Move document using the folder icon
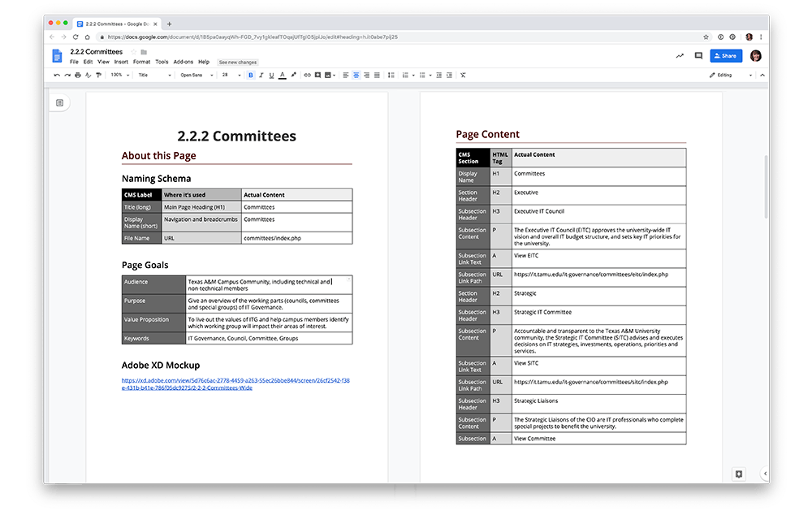This screenshot has width=812, height=511. tap(144, 52)
